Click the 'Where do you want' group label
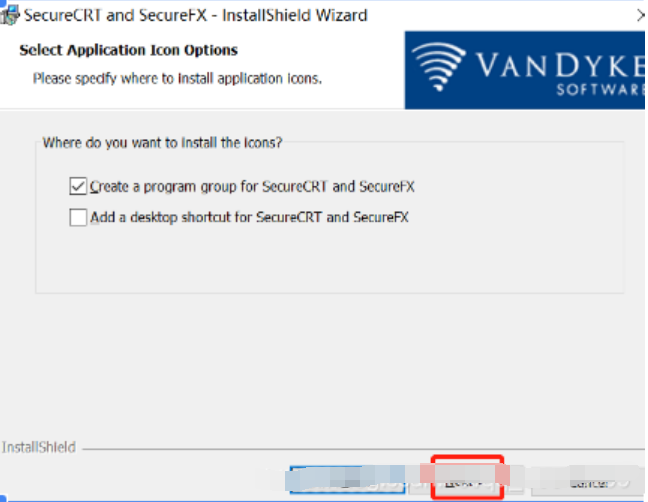648x502 pixels. pos(162,143)
